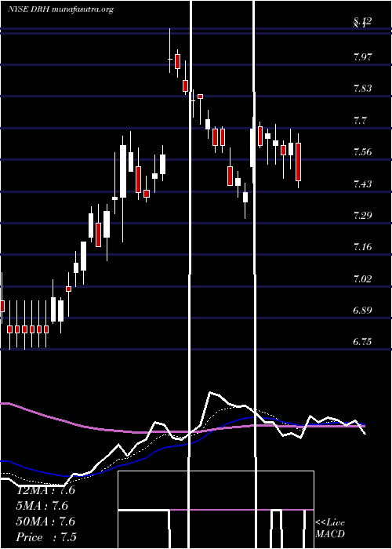Click the 'Price : 7.5' readout
The height and width of the screenshot is (549, 392).
click(46, 537)
